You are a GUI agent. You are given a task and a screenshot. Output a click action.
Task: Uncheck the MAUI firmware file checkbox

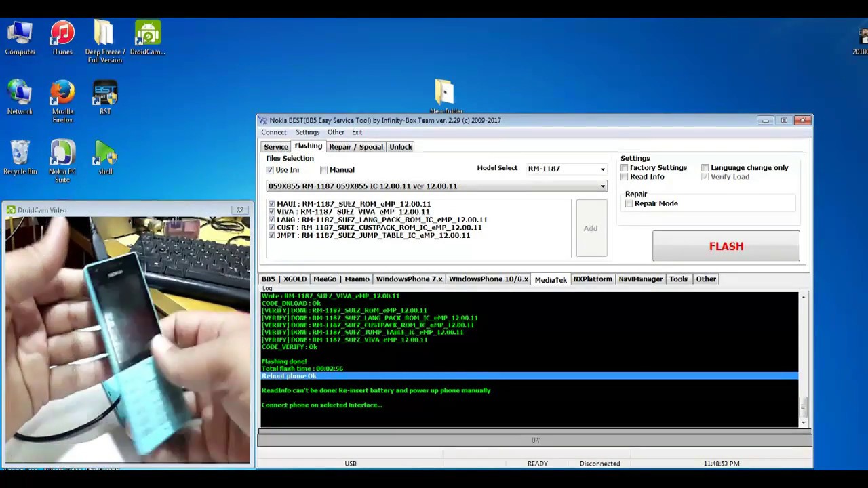271,204
